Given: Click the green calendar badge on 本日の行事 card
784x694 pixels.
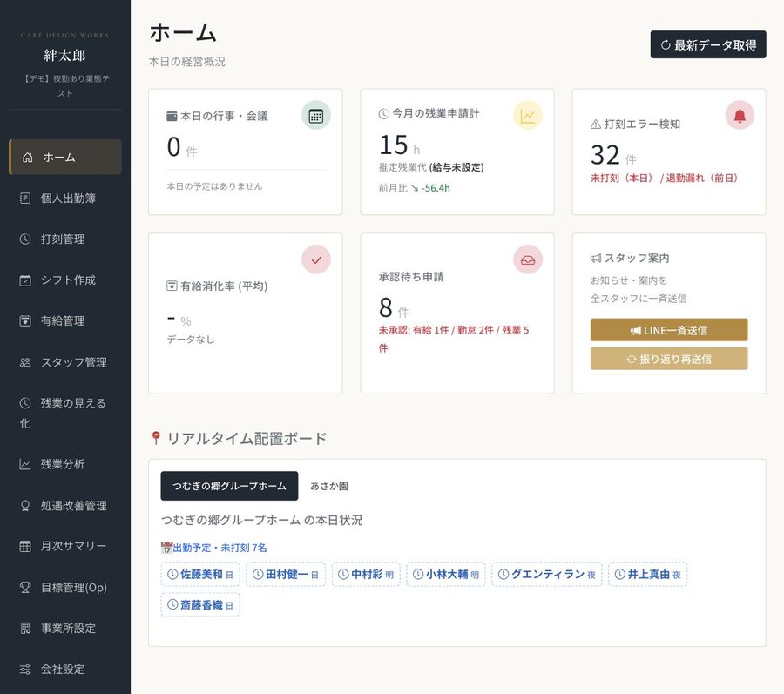Looking at the screenshot, I should click(316, 116).
